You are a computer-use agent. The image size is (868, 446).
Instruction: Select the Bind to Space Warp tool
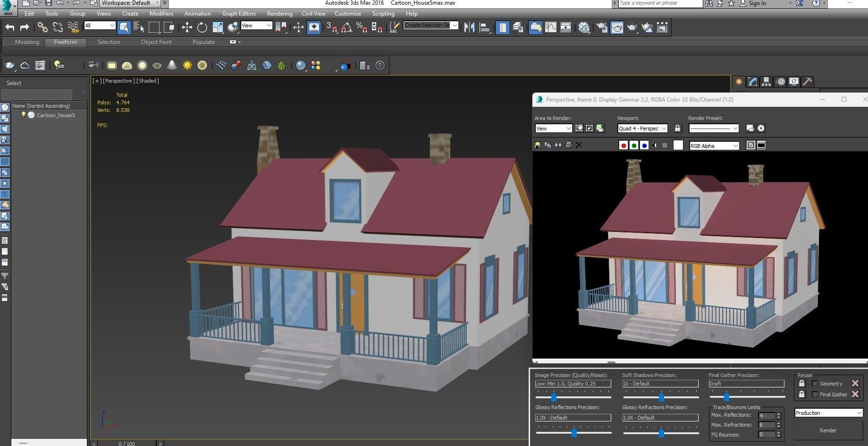coord(73,27)
